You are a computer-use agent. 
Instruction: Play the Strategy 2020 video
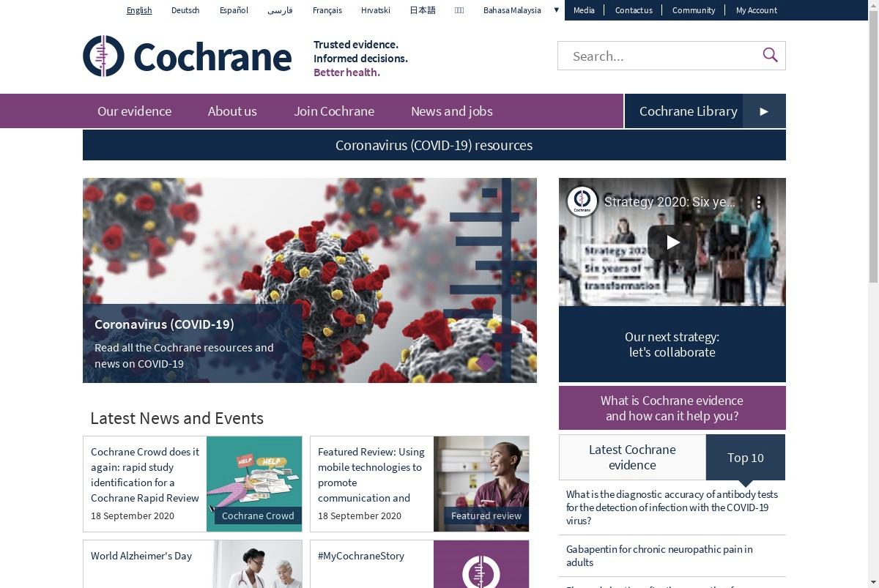[672, 242]
